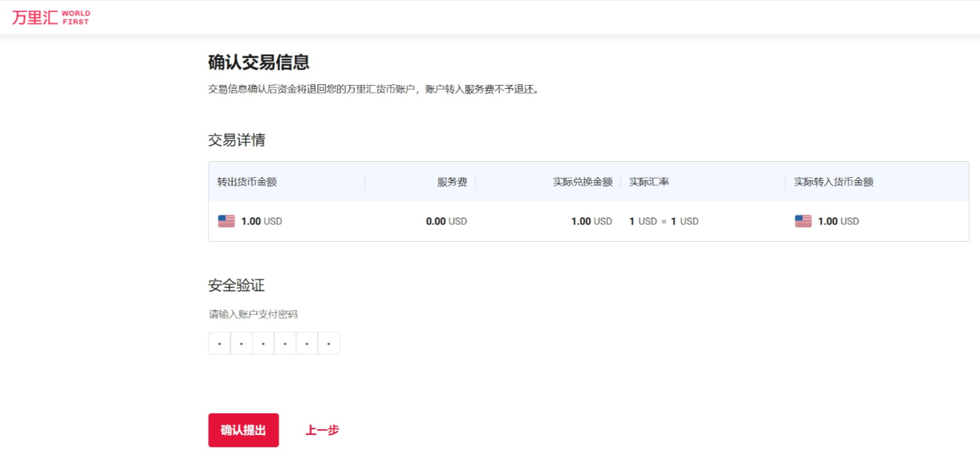Click the 1 USD = 1 USD exchange rate
The image size is (980, 462).
(x=664, y=221)
